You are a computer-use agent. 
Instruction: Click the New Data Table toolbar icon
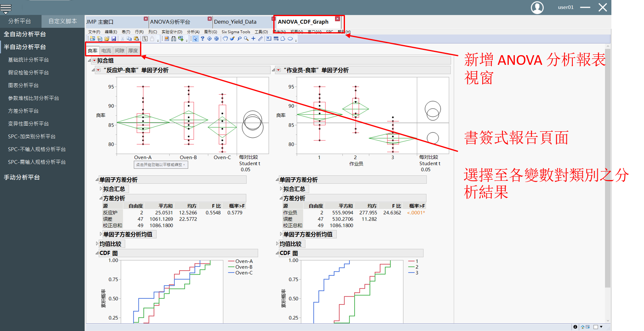[93, 39]
